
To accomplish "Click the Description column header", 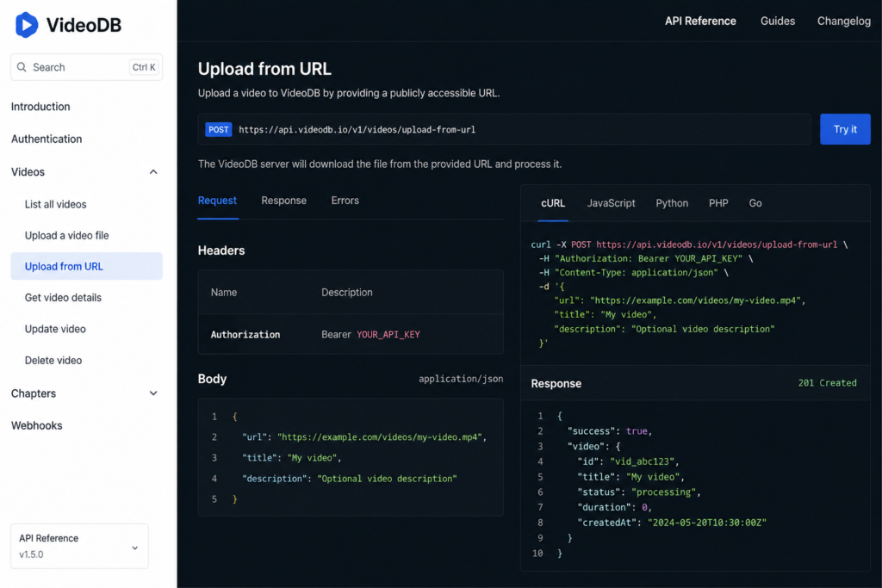I will (x=347, y=293).
